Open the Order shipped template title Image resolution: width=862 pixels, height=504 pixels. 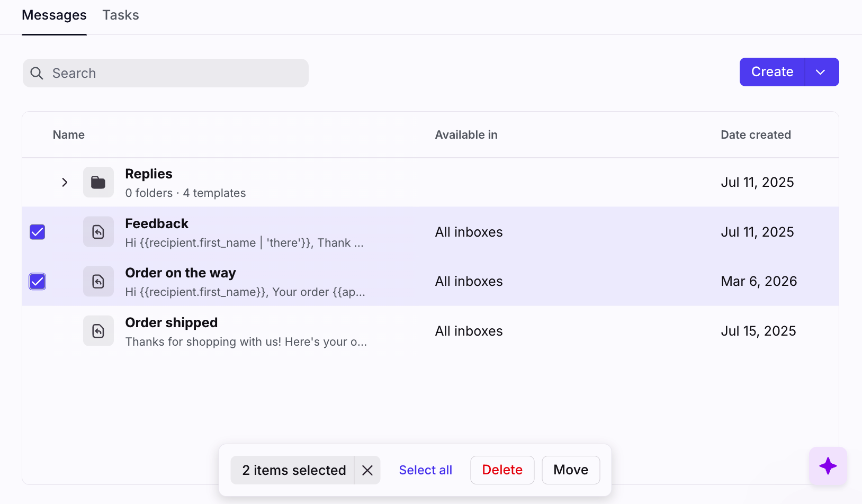[171, 322]
